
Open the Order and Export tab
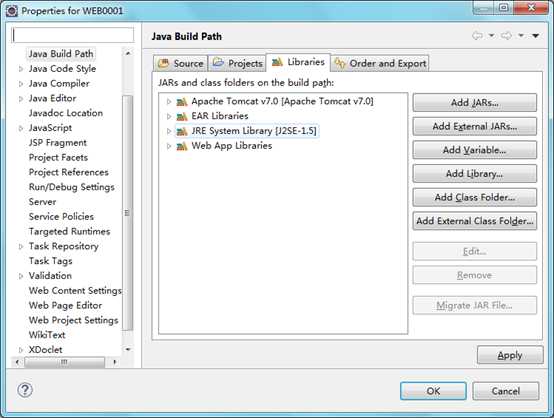380,64
